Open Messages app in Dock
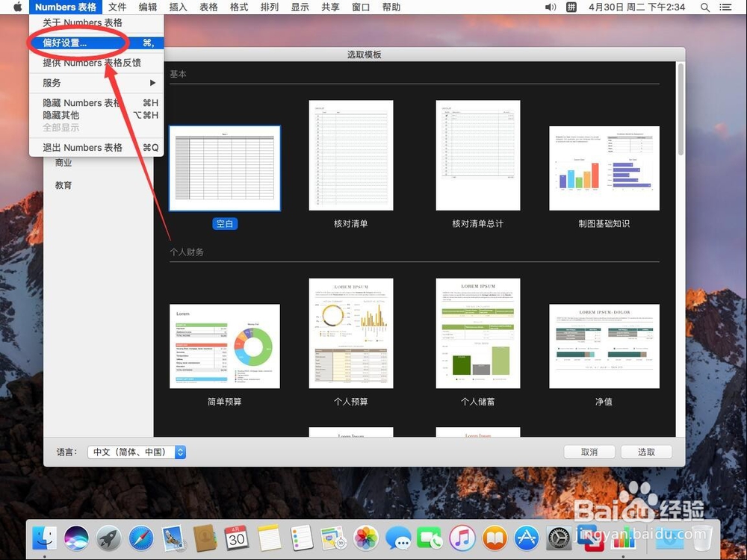 point(398,538)
